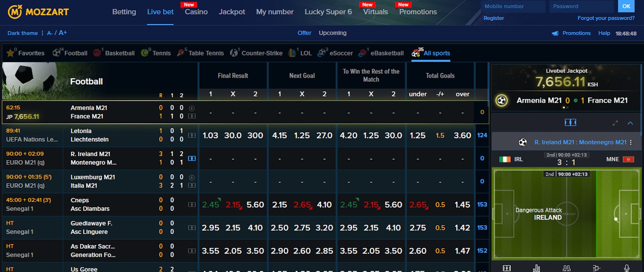Click microphone commentary icon below pitch

tap(626, 268)
